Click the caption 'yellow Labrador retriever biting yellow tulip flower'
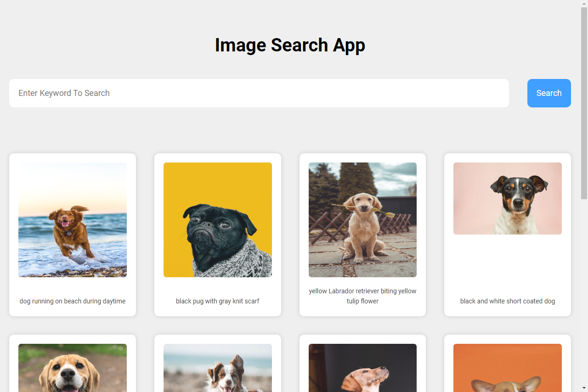Screen dimensions: 588x392 click(362, 296)
